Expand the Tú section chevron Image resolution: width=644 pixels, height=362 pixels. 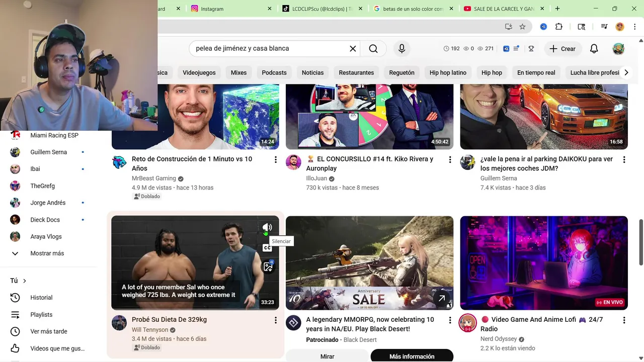pyautogui.click(x=24, y=281)
